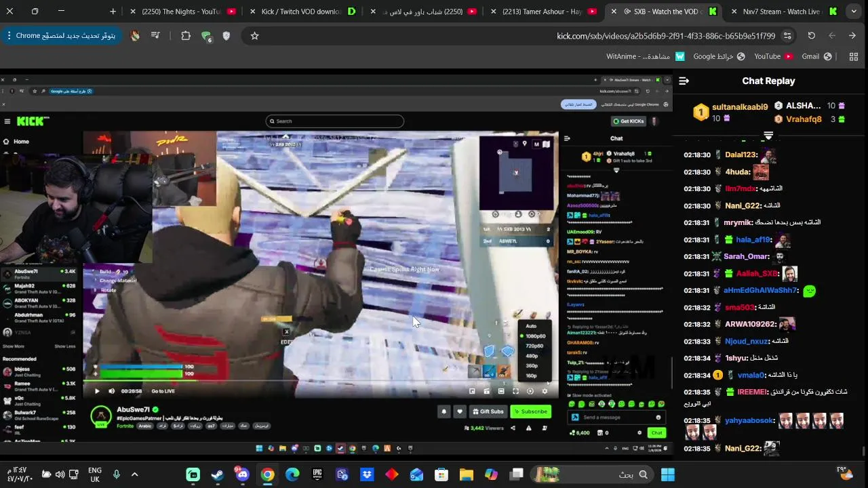The width and height of the screenshot is (868, 488).
Task: Click username yahyaabosok in chat
Action: (x=749, y=420)
